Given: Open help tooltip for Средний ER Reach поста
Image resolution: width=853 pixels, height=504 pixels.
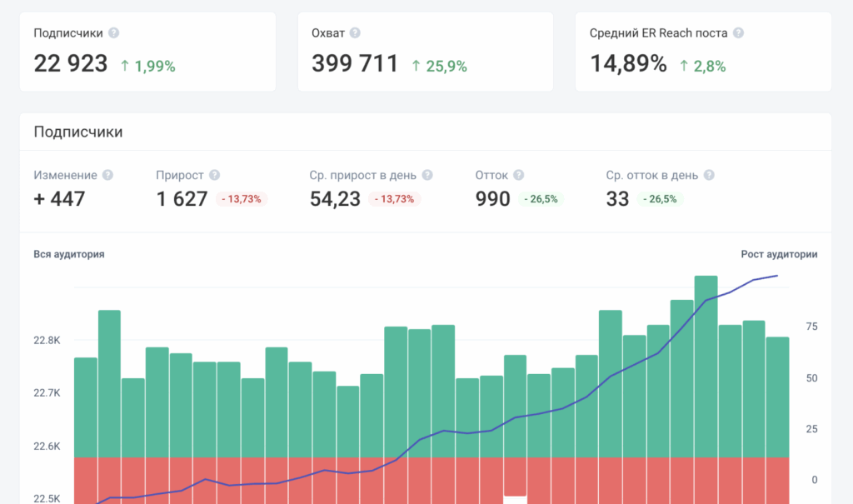Looking at the screenshot, I should tap(738, 33).
